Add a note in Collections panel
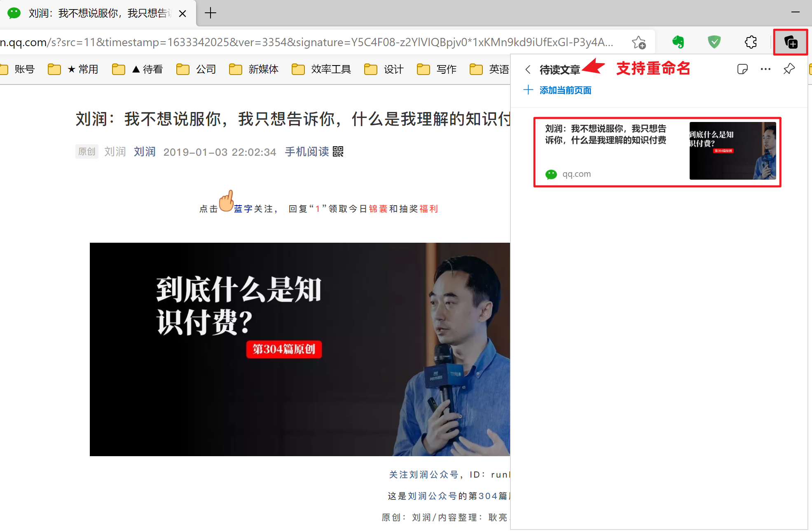The image size is (812, 532). tap(742, 69)
